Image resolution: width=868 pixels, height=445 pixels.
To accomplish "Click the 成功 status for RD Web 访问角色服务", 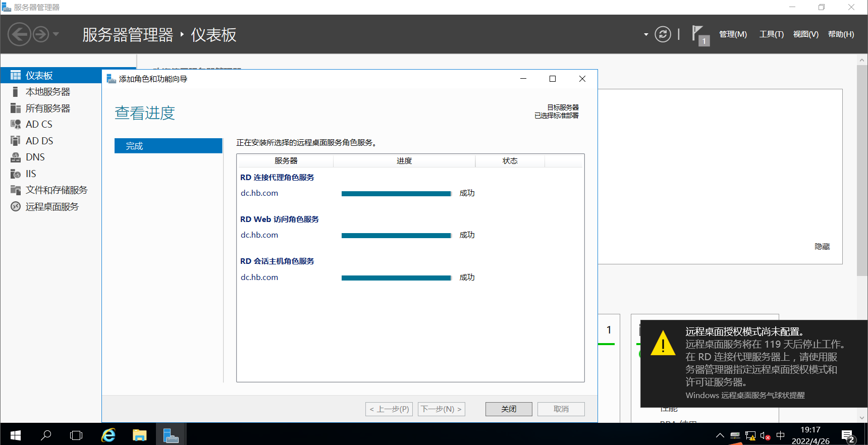I will 467,235.
